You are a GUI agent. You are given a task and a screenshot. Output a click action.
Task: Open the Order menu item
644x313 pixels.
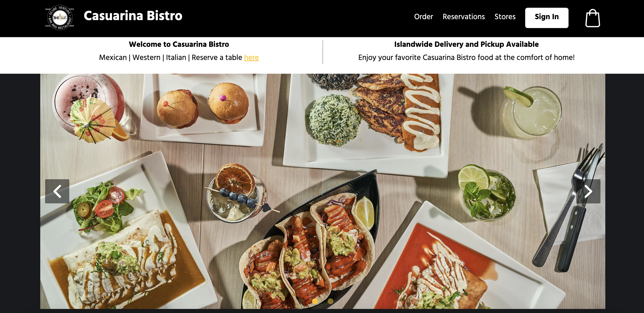[x=423, y=16]
